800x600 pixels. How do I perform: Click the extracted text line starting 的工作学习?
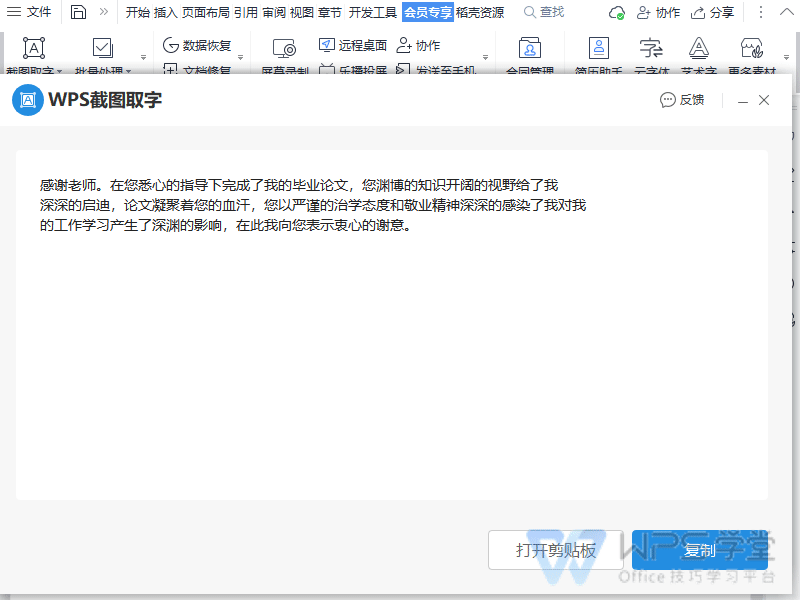(226, 225)
